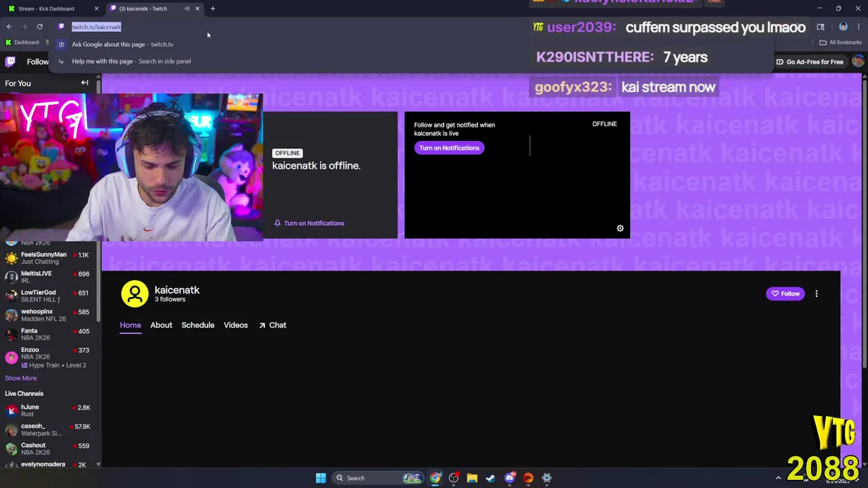
Task: Open the Dashboard bookmark
Action: point(22,42)
